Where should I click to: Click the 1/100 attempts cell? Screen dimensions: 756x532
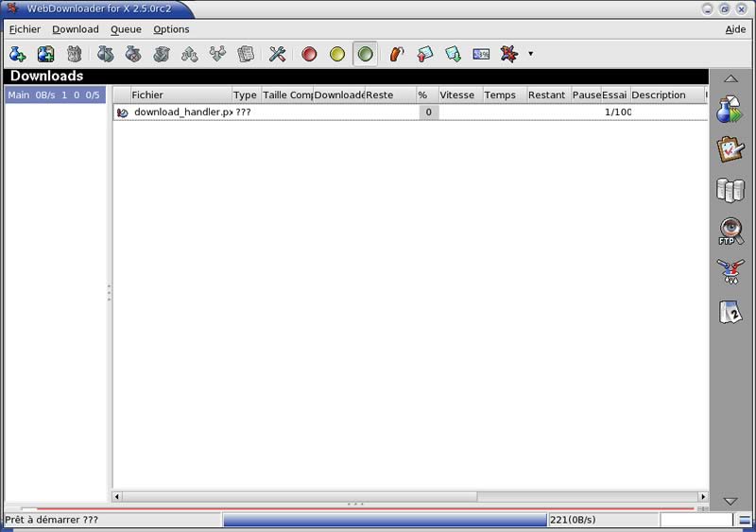coord(618,112)
